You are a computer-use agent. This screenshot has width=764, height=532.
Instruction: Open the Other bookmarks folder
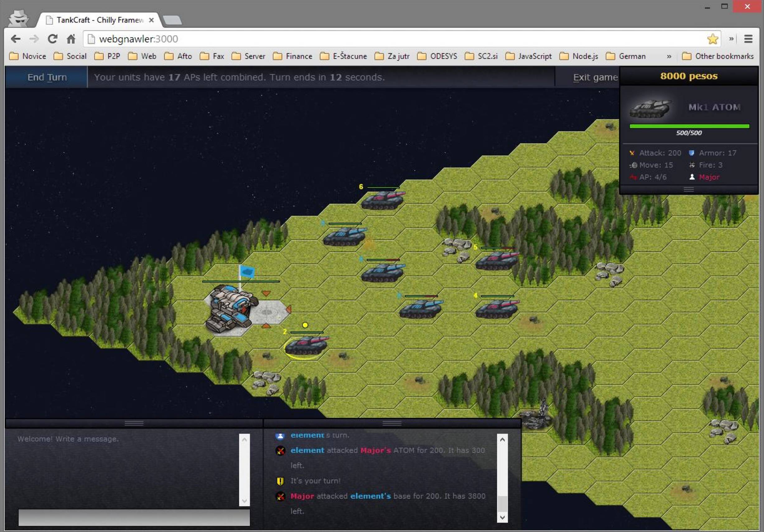click(x=718, y=56)
